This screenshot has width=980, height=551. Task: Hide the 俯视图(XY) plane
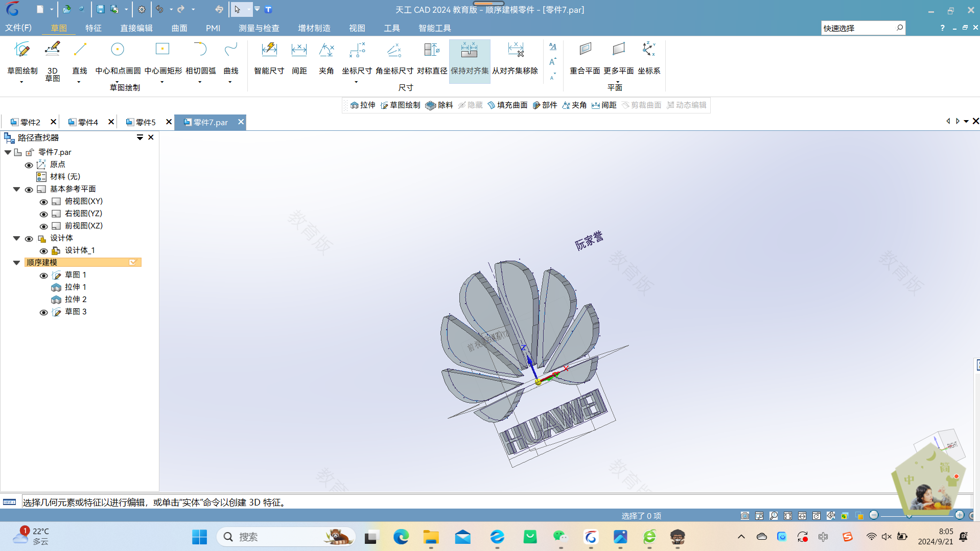pos(43,202)
